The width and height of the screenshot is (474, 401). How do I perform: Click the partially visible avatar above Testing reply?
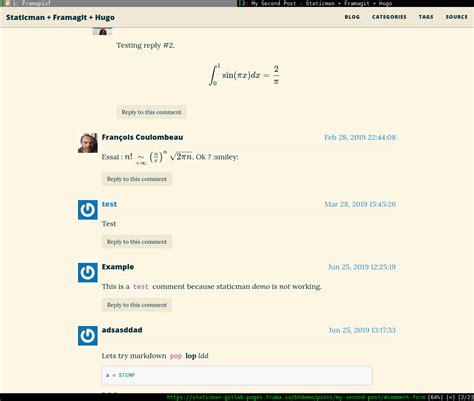click(x=102, y=31)
